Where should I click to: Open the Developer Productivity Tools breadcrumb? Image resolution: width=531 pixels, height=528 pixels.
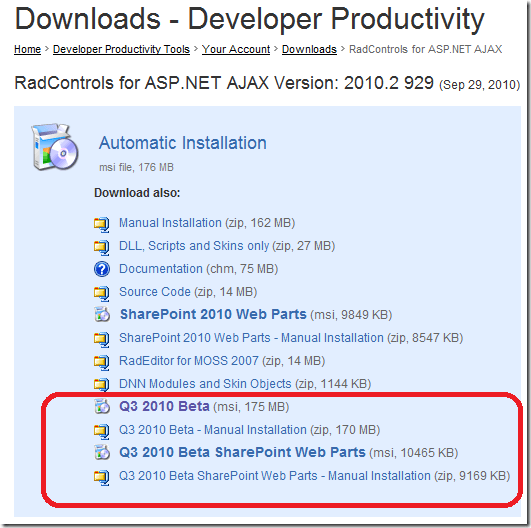tap(121, 49)
